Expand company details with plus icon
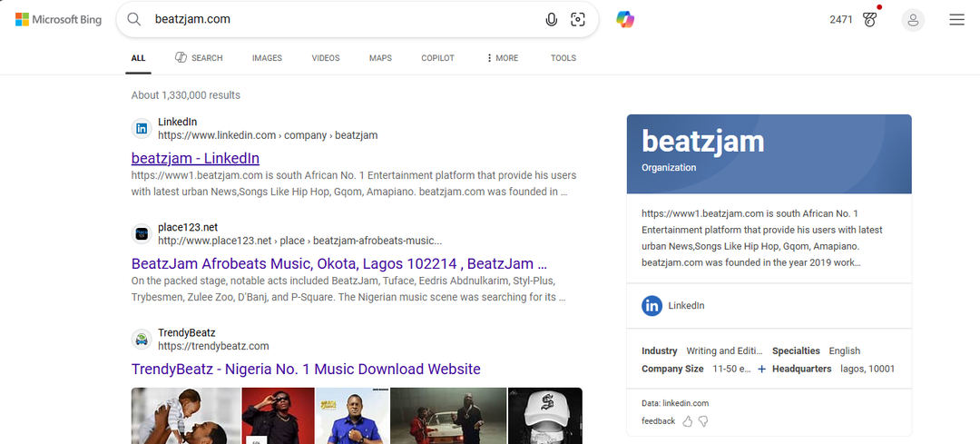Image resolution: width=980 pixels, height=444 pixels. click(x=761, y=370)
